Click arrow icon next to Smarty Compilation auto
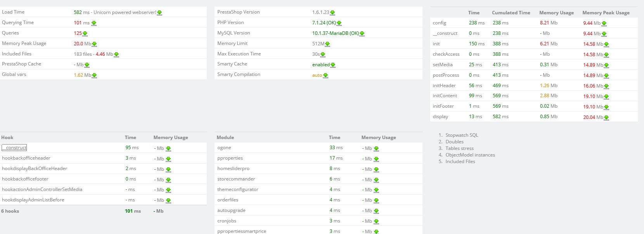644x234 pixels. (325, 76)
